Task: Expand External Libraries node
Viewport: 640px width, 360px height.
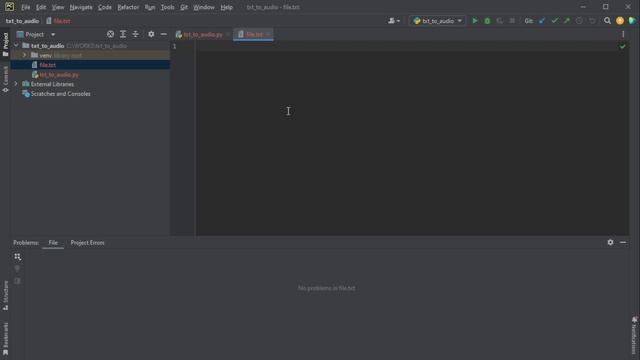Action: pyautogui.click(x=16, y=84)
